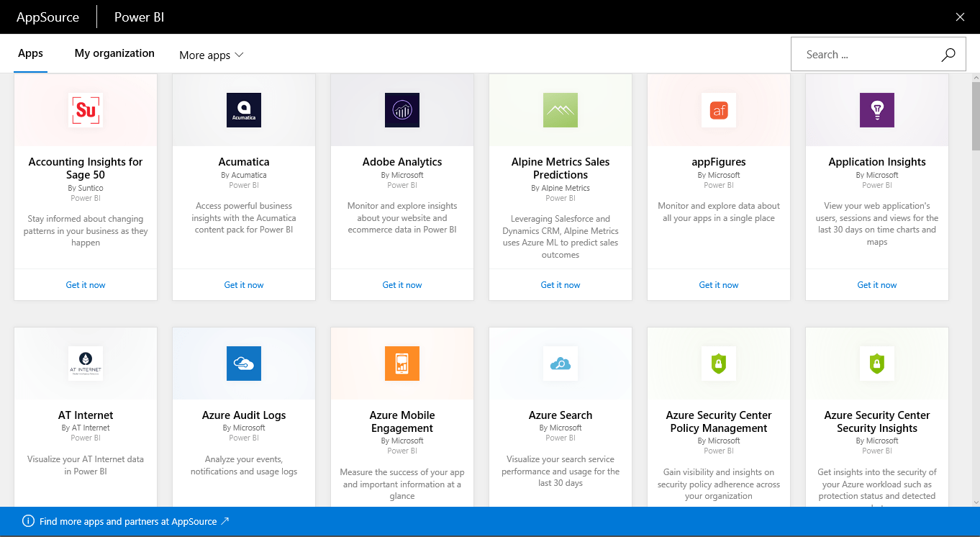Expand the More apps dropdown
Viewport: 980px width, 537px height.
pos(212,55)
